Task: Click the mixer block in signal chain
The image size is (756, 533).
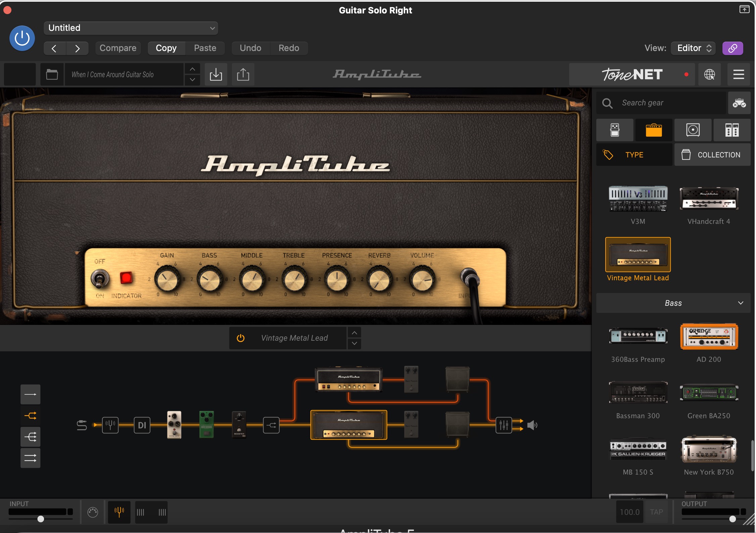Action: pos(504,425)
